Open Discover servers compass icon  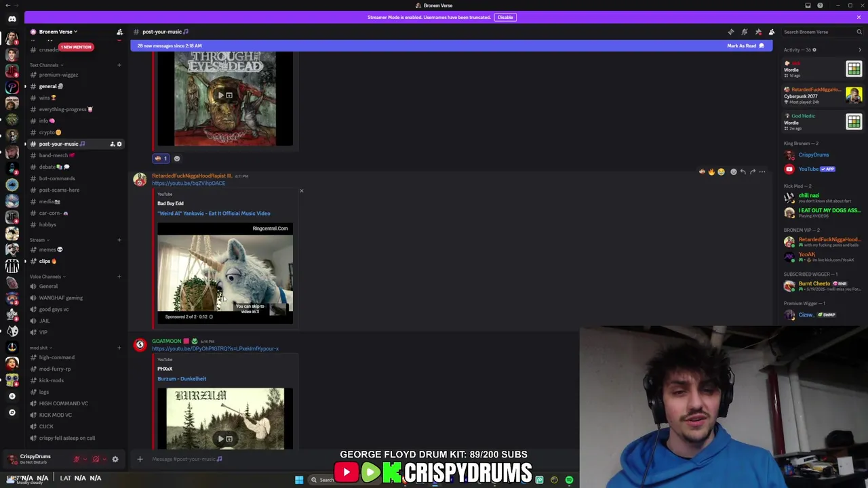pyautogui.click(x=12, y=412)
